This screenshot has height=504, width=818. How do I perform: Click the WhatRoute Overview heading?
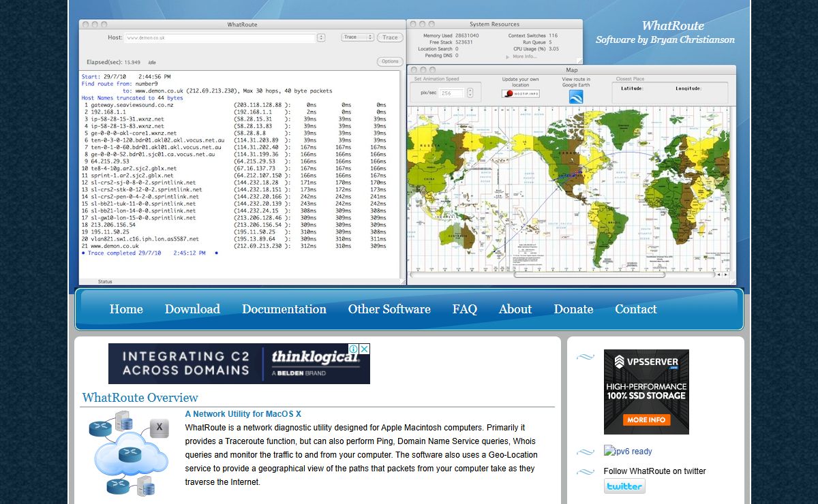(140, 398)
